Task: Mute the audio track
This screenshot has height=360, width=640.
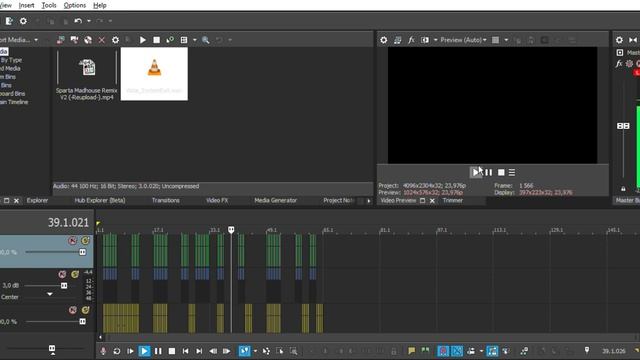Action: point(62,274)
